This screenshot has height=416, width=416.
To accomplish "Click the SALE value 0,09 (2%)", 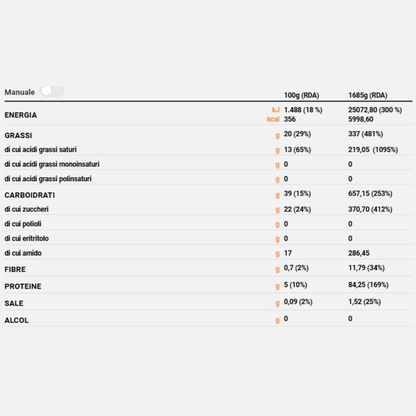I will (x=298, y=302).
